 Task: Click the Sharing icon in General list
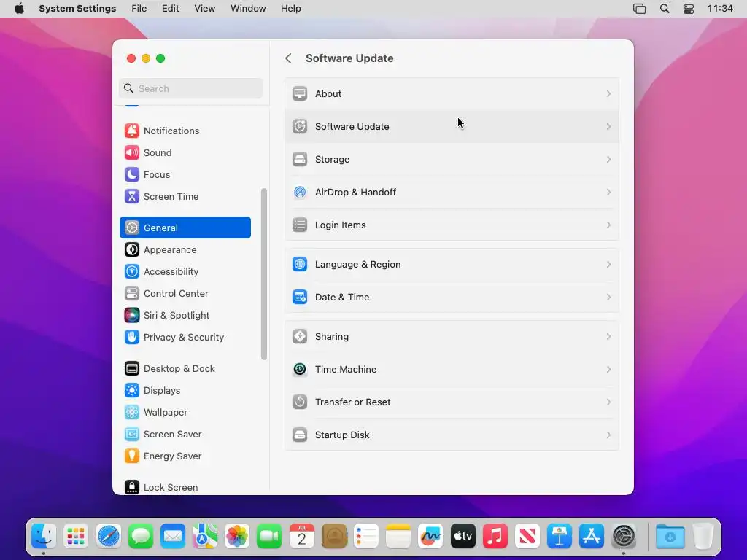click(x=300, y=337)
